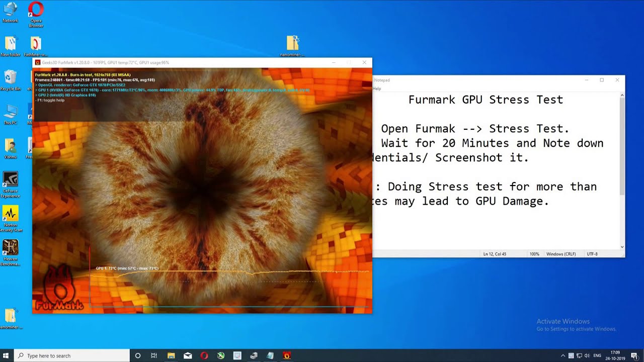Click the 'GPU 2 (Intel(R) HD Graphics 610)' line
The height and width of the screenshot is (362, 644).
pyautogui.click(x=66, y=95)
